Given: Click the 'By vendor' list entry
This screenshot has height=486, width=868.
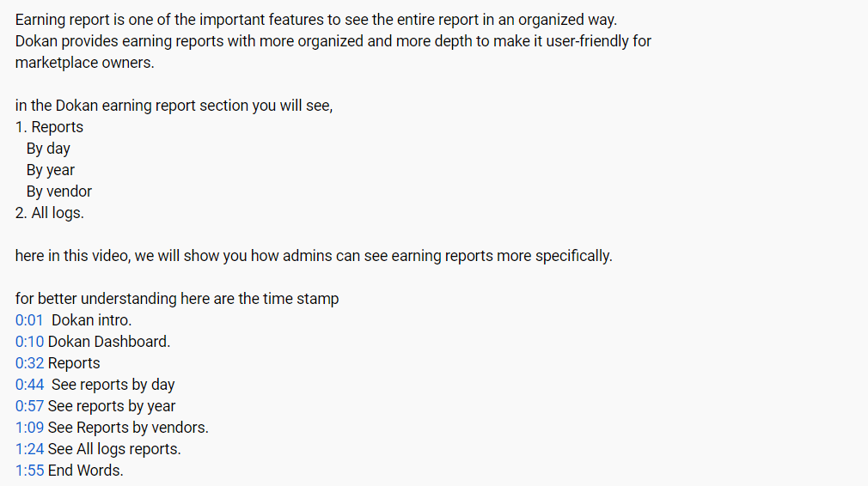Looking at the screenshot, I should tap(59, 191).
